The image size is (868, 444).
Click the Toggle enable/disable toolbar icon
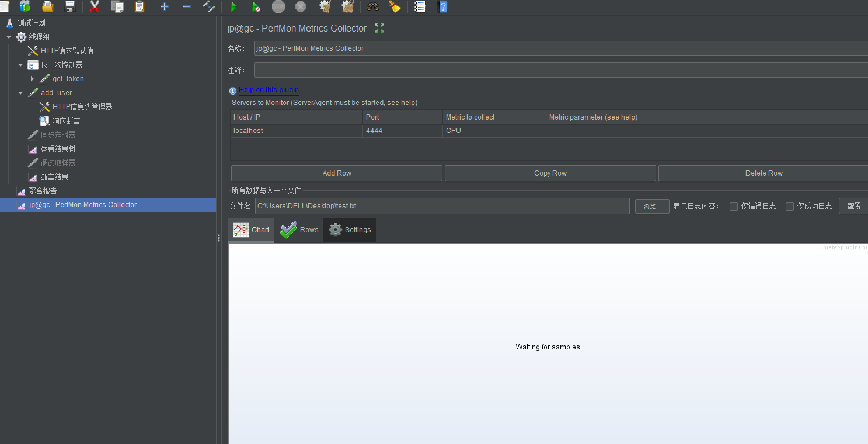(x=209, y=6)
